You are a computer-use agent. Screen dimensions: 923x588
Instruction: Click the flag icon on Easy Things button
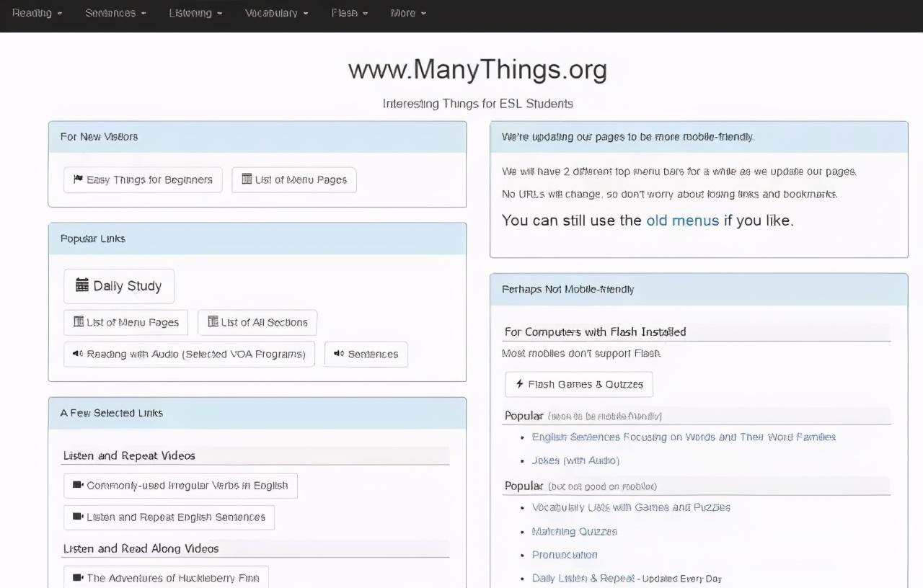(x=78, y=179)
